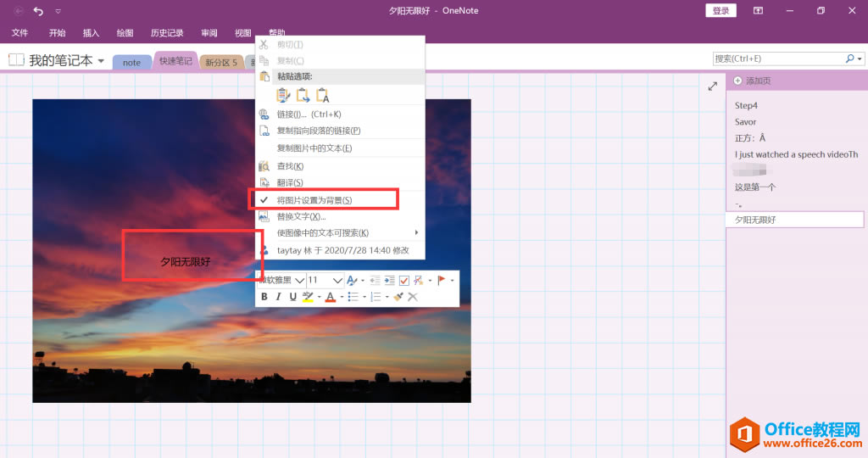Click 查找(K) in the context menu
The width and height of the screenshot is (868, 458).
[x=340, y=166]
